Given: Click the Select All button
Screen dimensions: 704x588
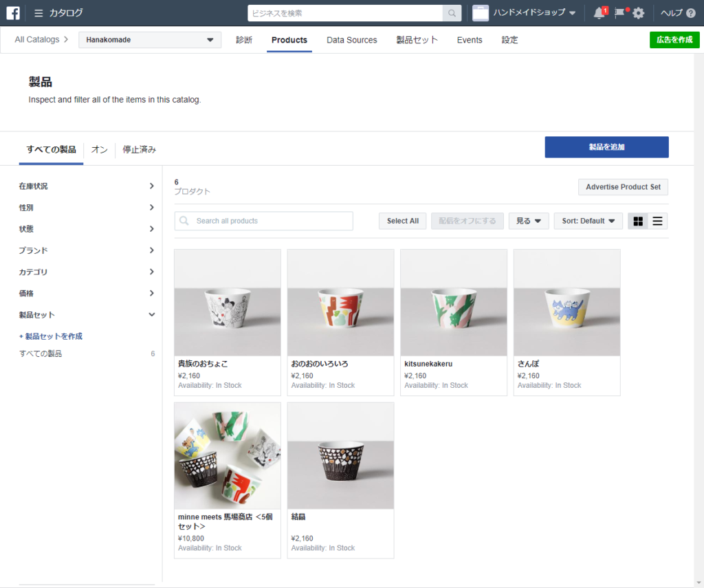Looking at the screenshot, I should (403, 221).
